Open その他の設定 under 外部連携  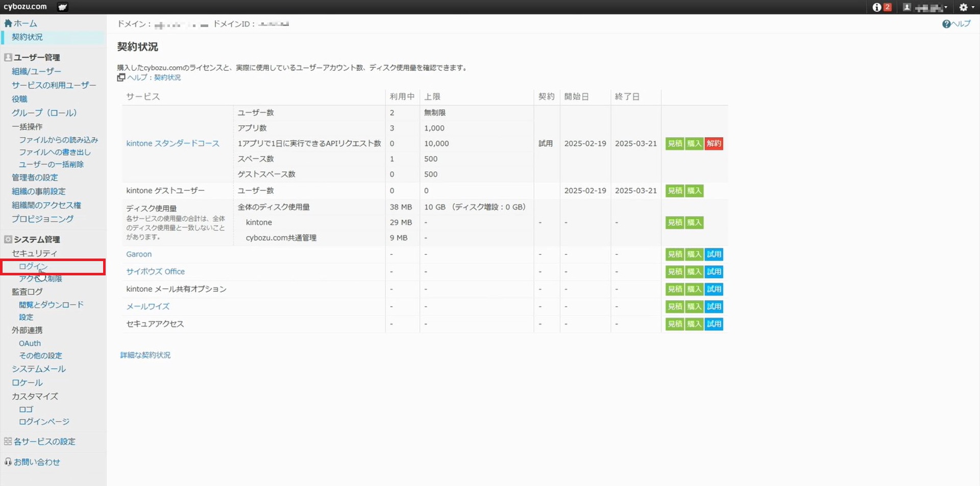[x=40, y=355]
